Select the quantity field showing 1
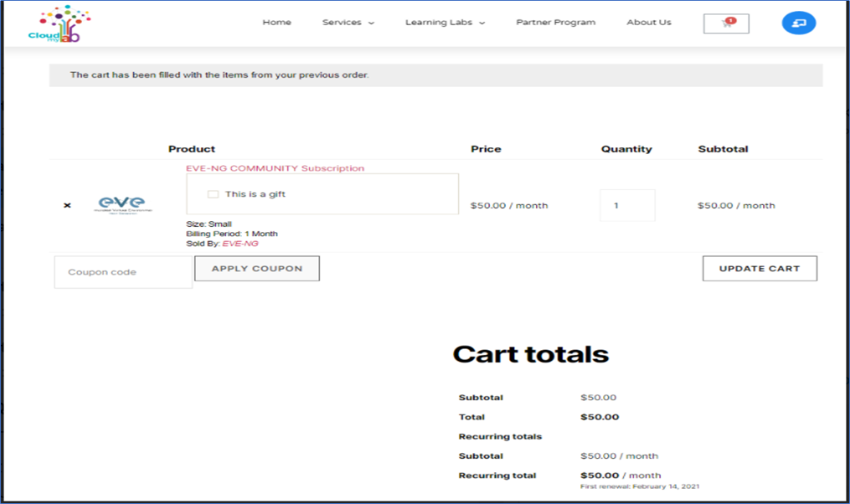850x504 pixels. tap(627, 205)
